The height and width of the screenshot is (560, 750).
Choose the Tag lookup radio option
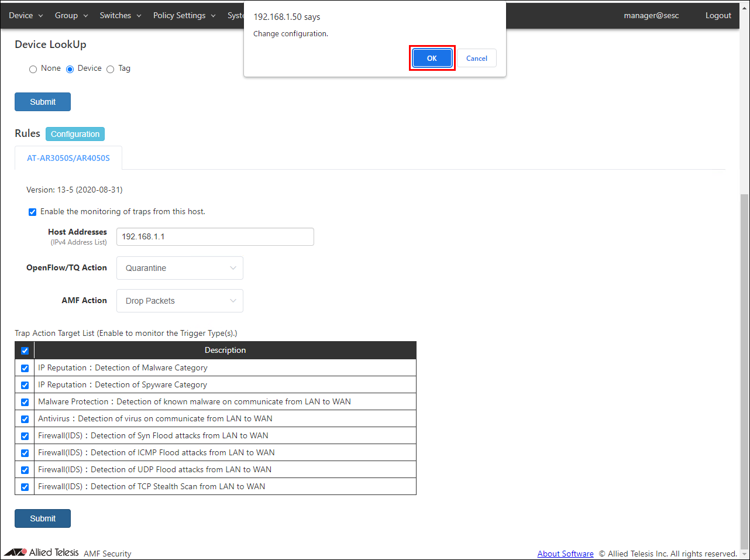tap(110, 69)
